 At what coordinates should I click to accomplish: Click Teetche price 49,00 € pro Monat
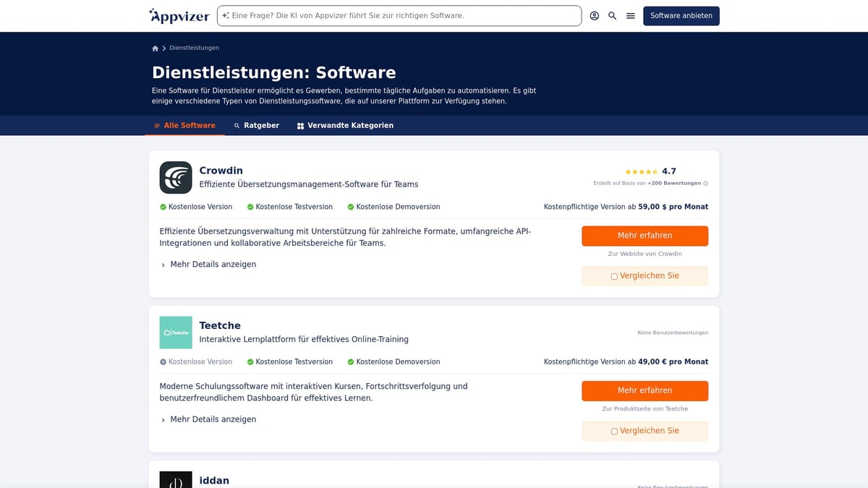(x=673, y=362)
